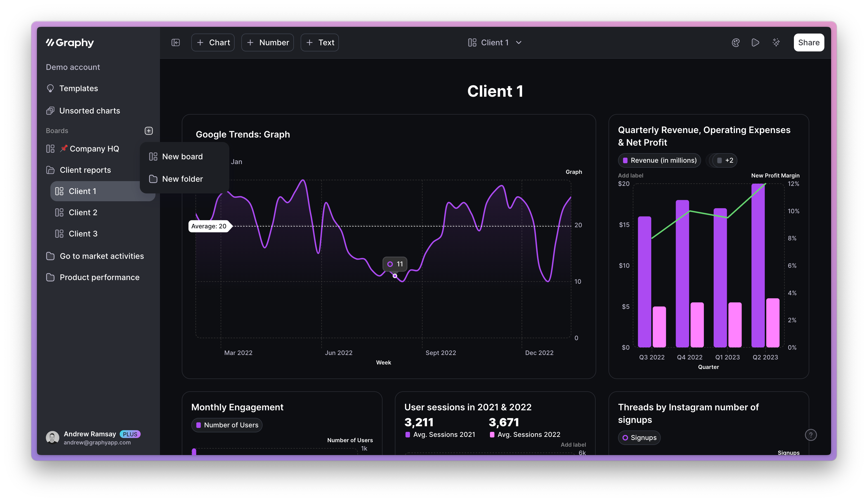This screenshot has height=502, width=868.
Task: Select New board menu option
Action: pyautogui.click(x=182, y=157)
